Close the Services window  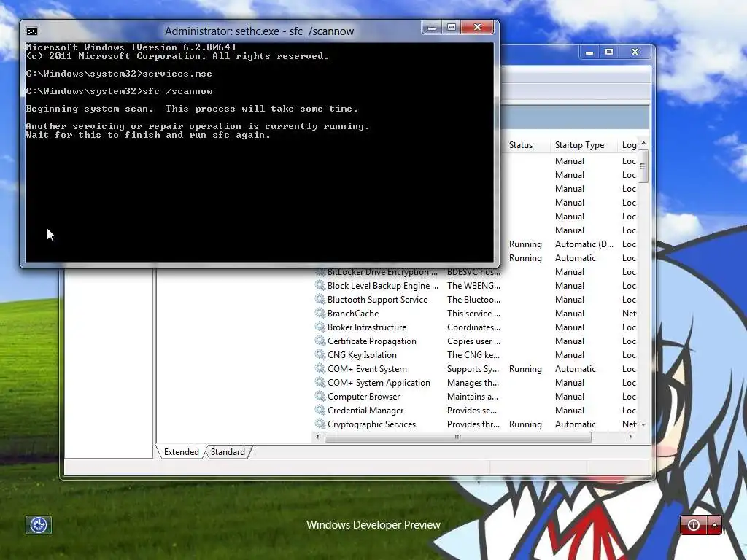pos(635,52)
